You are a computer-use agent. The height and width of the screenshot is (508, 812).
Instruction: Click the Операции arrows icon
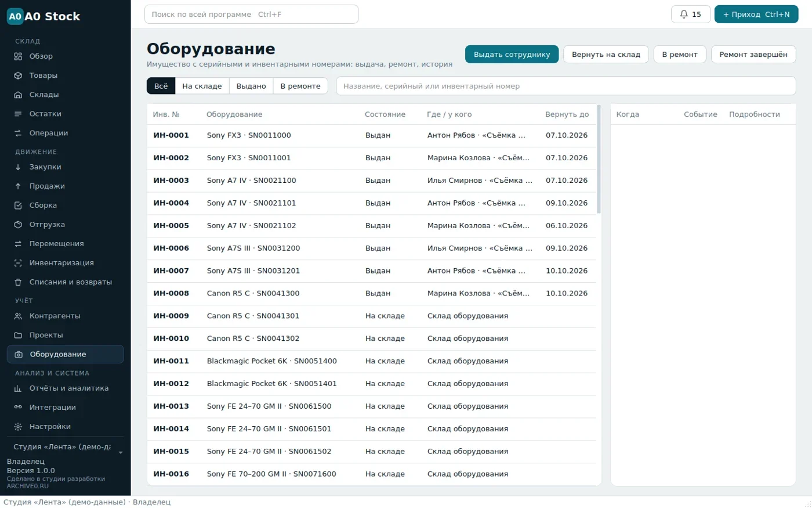click(18, 133)
